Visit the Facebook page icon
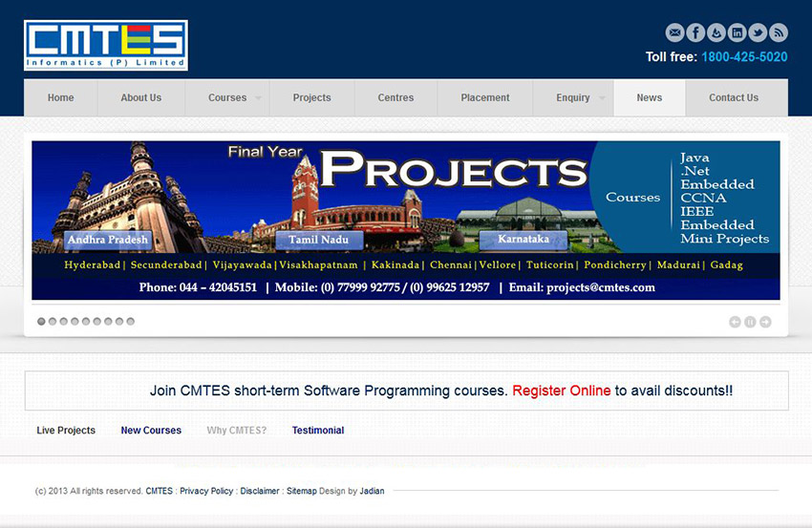 tap(695, 32)
